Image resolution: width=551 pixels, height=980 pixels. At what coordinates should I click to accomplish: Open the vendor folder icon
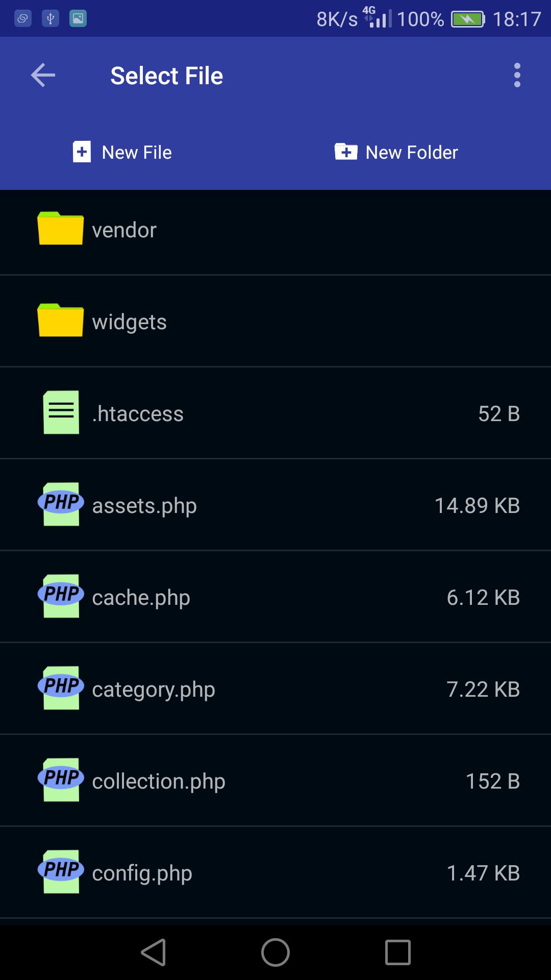point(60,228)
